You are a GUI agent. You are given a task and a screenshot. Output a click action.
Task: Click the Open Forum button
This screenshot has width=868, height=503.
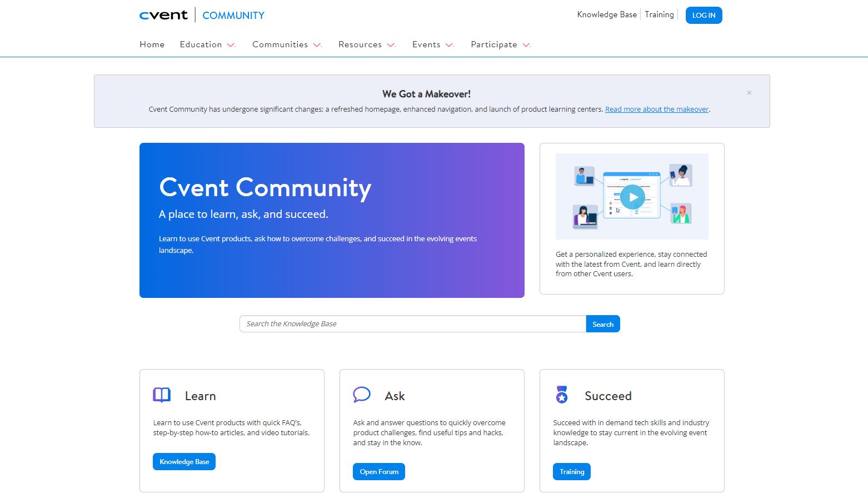click(x=379, y=472)
